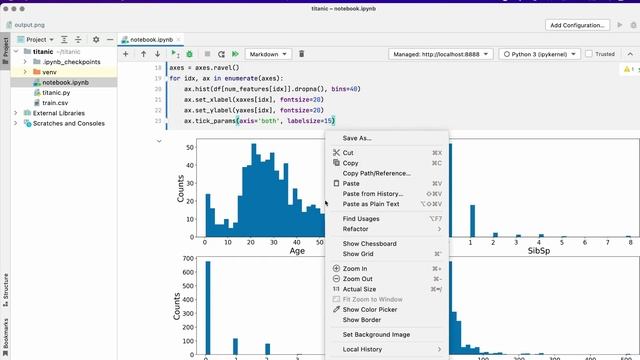Debug cell with the bug icon
This screenshot has width=640, height=360.
coord(189,54)
